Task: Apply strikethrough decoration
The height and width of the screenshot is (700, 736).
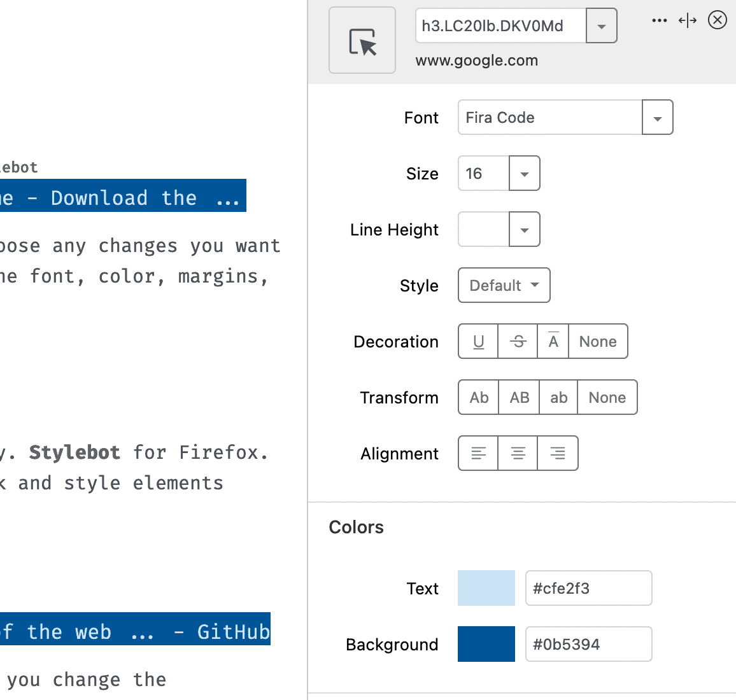Action: pyautogui.click(x=518, y=341)
